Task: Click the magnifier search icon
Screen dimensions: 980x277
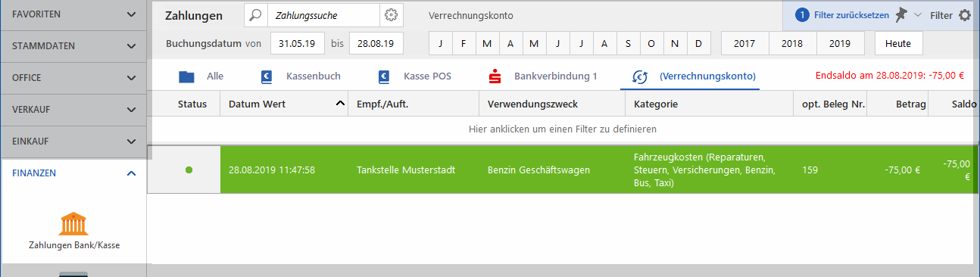Action: (256, 15)
